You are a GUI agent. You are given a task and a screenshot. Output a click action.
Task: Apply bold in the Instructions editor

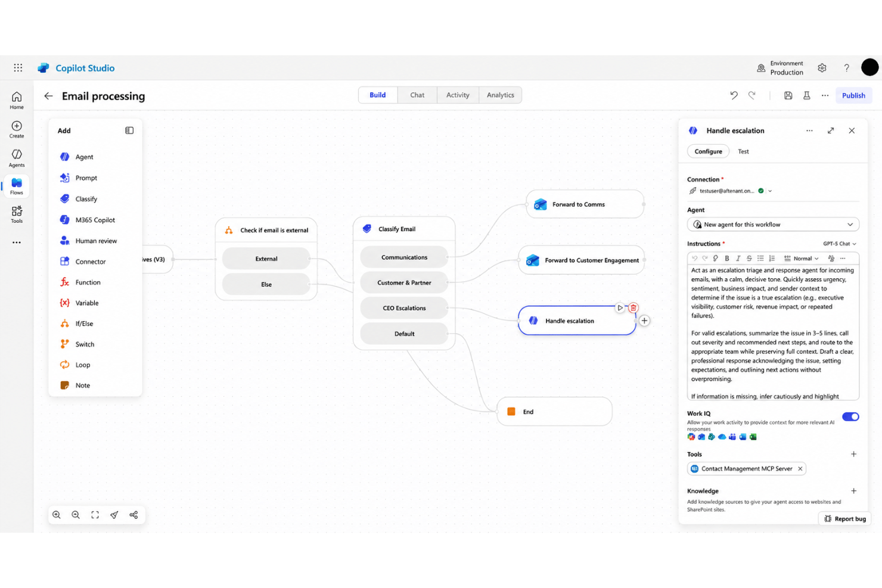click(x=727, y=259)
